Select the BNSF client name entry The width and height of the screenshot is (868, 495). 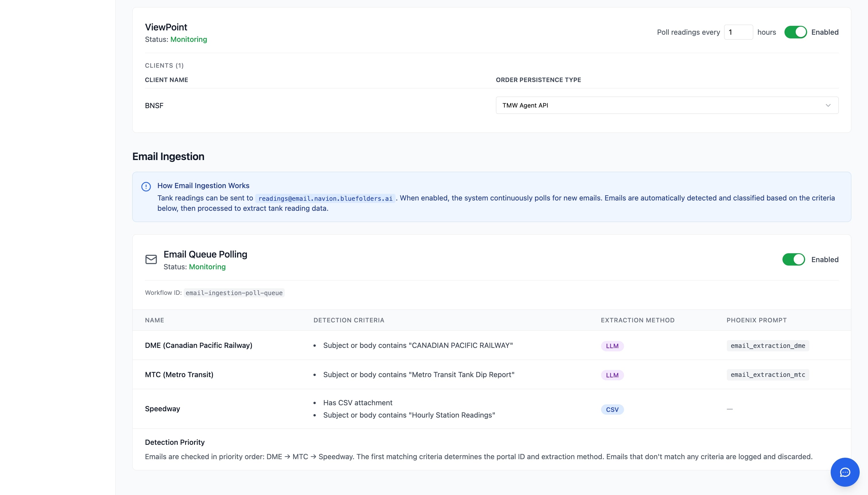[154, 105]
